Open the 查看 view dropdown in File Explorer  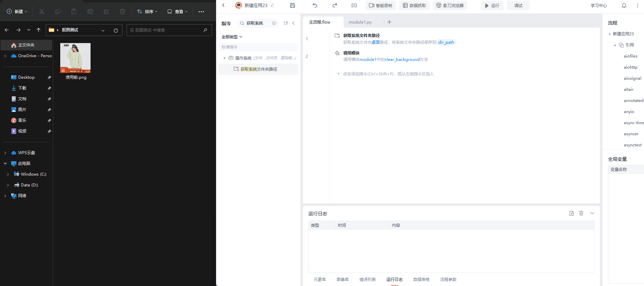(x=177, y=11)
